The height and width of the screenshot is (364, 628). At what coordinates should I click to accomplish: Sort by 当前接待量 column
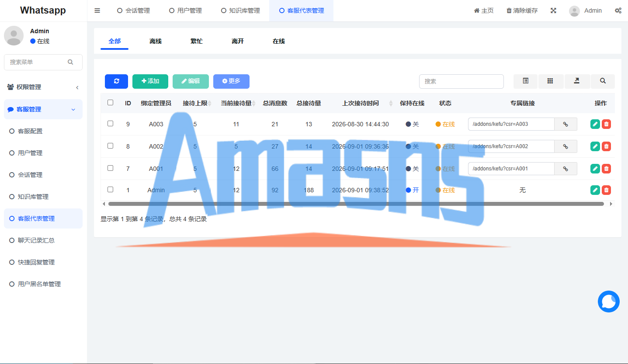238,103
